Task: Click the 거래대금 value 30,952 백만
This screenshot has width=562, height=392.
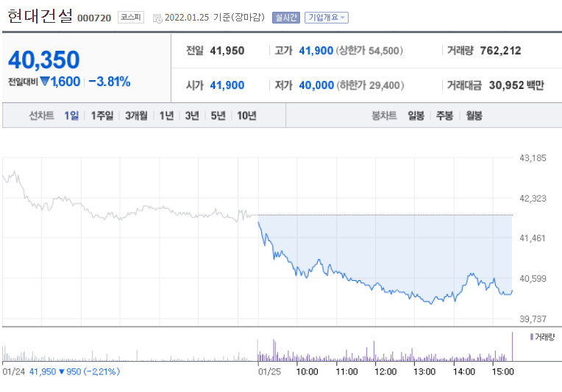Action: click(516, 85)
